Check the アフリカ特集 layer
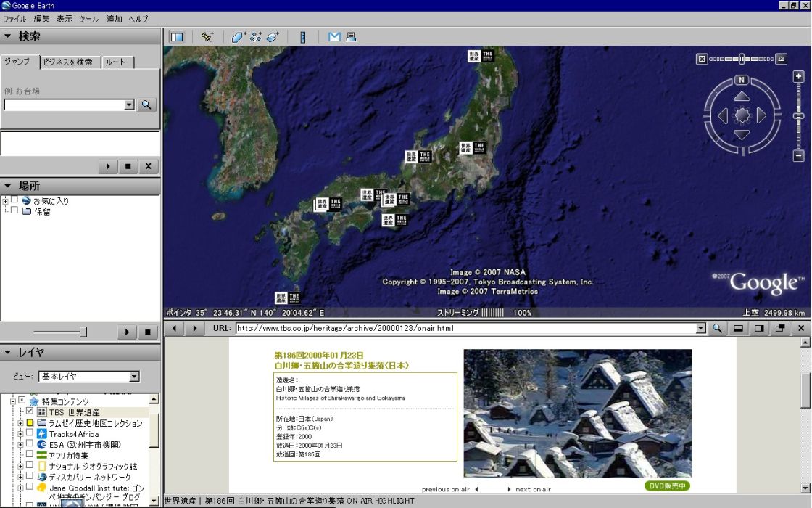812x508 pixels. click(30, 454)
